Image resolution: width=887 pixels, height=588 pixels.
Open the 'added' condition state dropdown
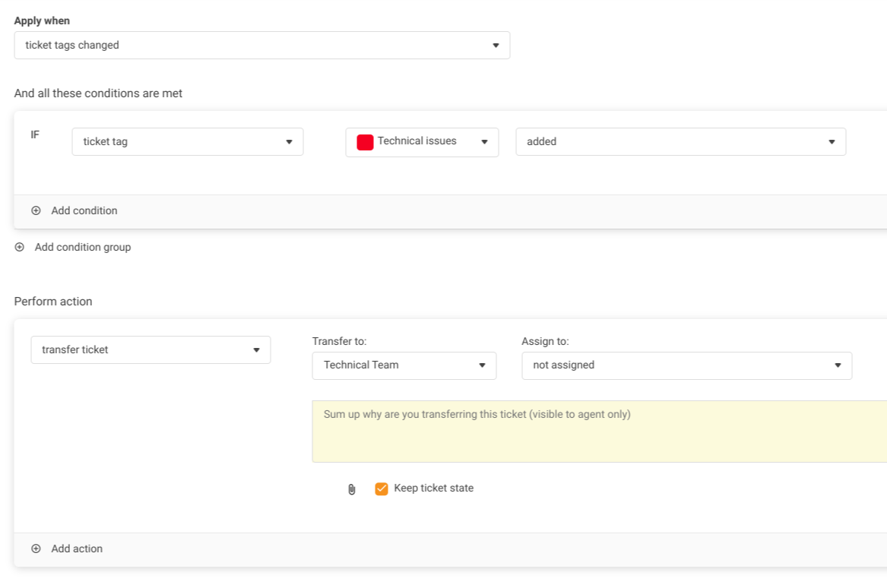click(x=680, y=142)
